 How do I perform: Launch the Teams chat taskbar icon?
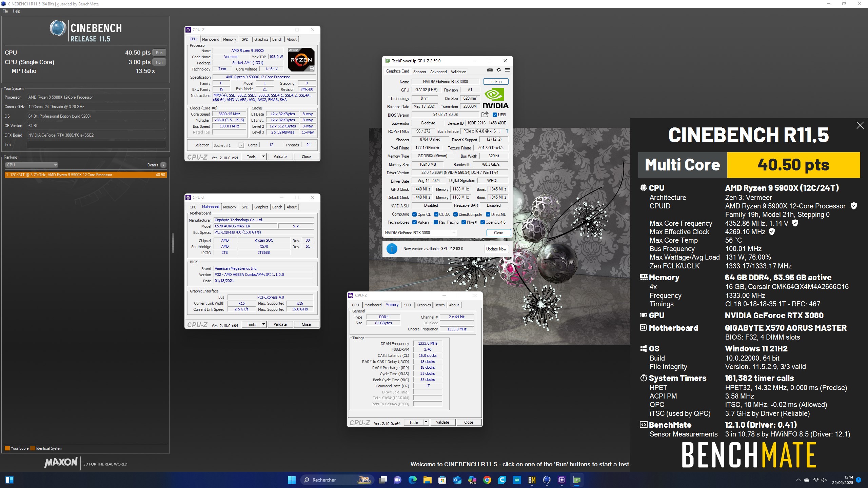397,480
